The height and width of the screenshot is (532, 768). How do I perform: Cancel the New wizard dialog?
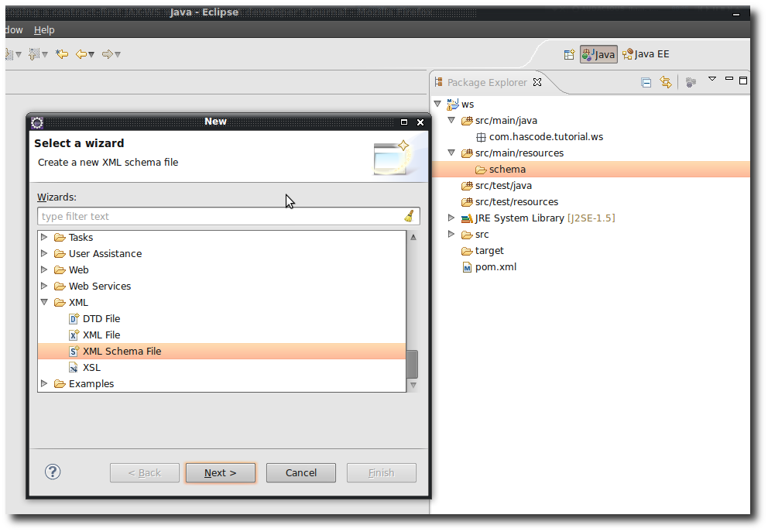[300, 472]
